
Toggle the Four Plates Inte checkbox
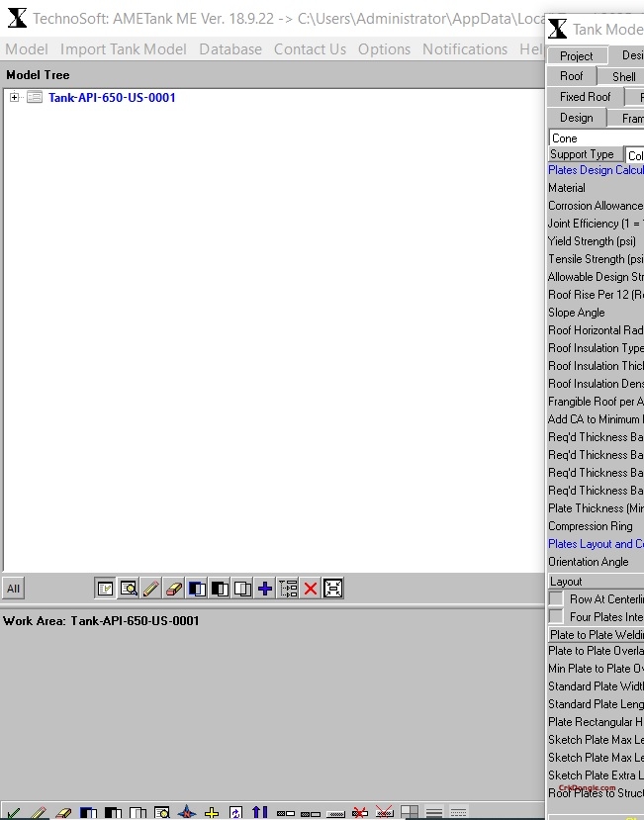pyautogui.click(x=556, y=616)
